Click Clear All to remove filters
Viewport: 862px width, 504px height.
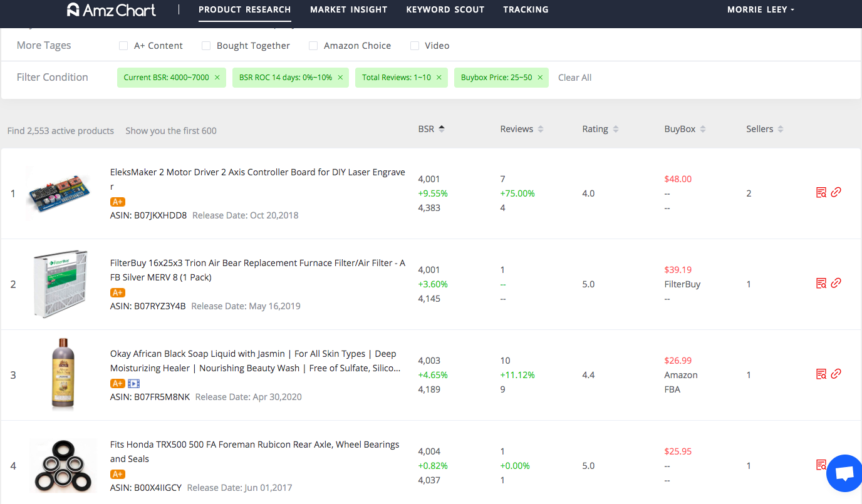(x=574, y=77)
